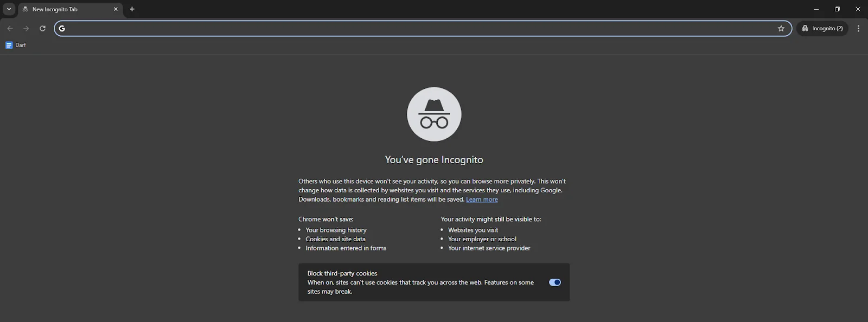The height and width of the screenshot is (322, 868).
Task: Open the tab search dropdown arrow
Action: [9, 9]
